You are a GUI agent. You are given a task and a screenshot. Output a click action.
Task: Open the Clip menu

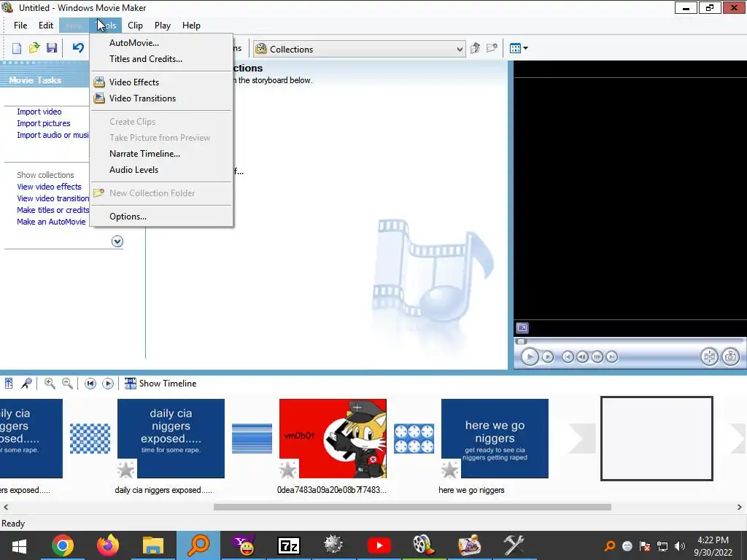click(x=135, y=26)
